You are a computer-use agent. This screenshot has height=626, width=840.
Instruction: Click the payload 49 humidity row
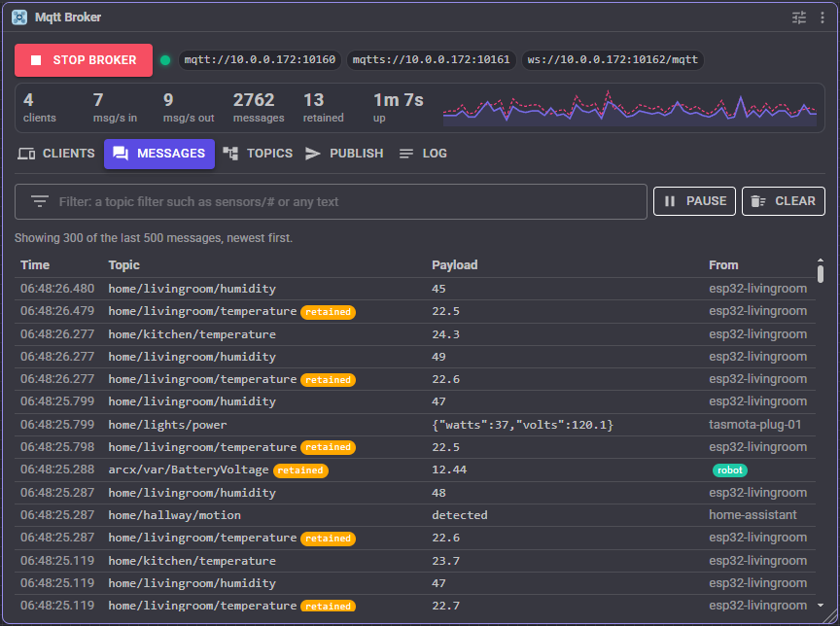(x=415, y=357)
